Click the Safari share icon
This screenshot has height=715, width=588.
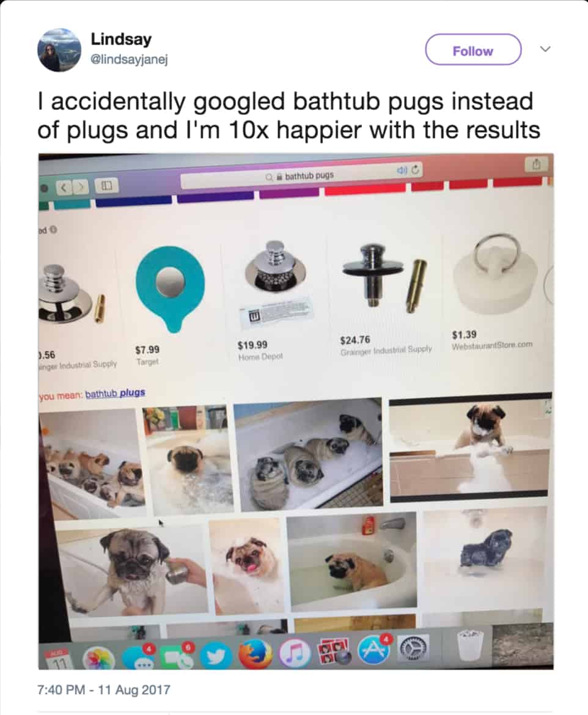pos(537,164)
